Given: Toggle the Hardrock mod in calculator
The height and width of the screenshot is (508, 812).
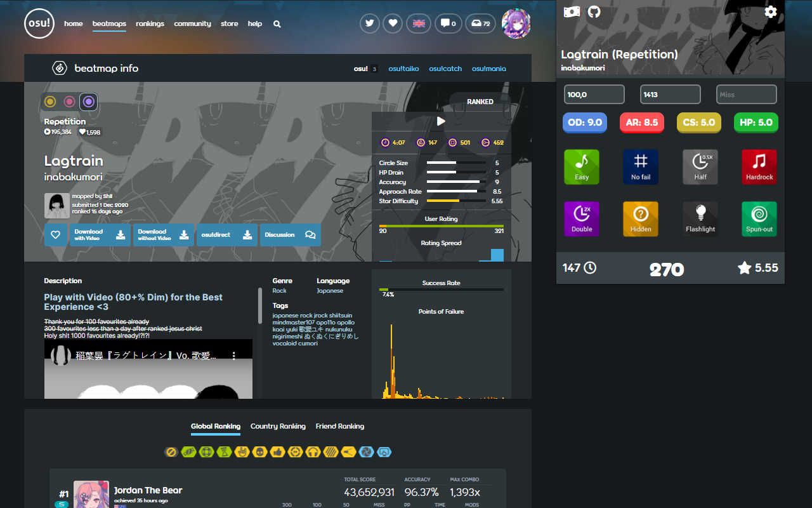Looking at the screenshot, I should click(x=759, y=167).
